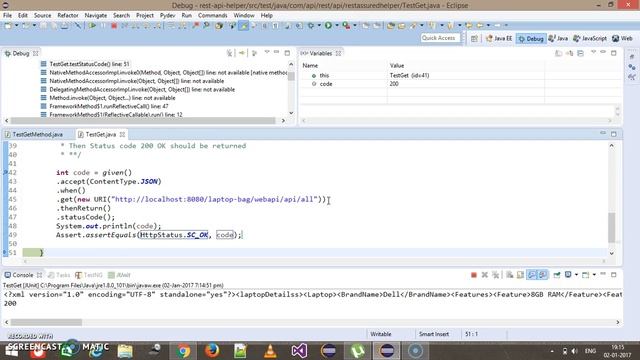Close the TestGet.java editor tab
The image size is (640, 360).
click(x=122, y=134)
